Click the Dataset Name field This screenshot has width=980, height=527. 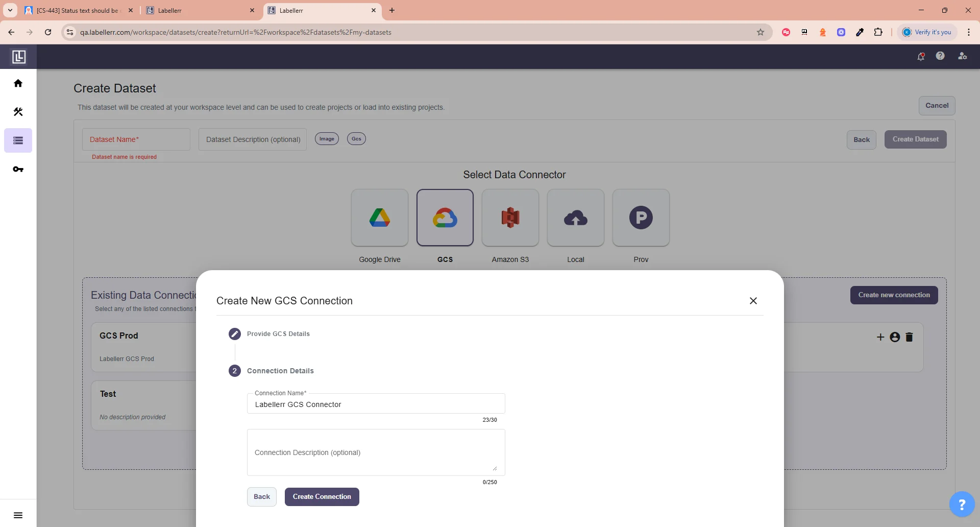(x=136, y=139)
